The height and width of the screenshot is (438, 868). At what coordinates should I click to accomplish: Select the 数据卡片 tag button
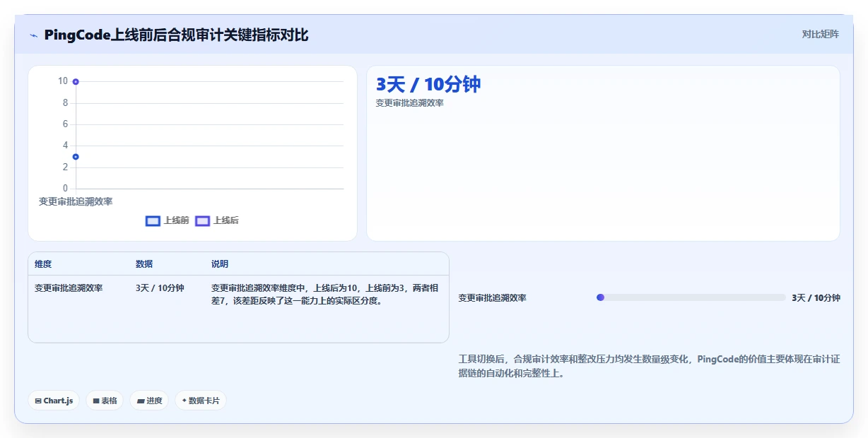201,401
